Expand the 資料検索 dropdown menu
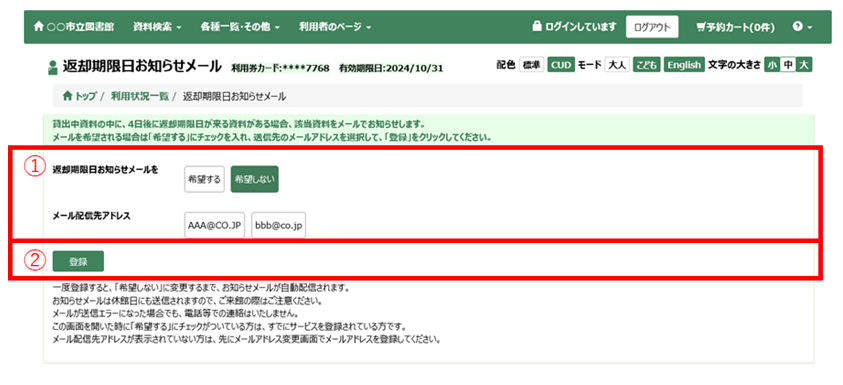This screenshot has height=385, width=843. click(157, 26)
